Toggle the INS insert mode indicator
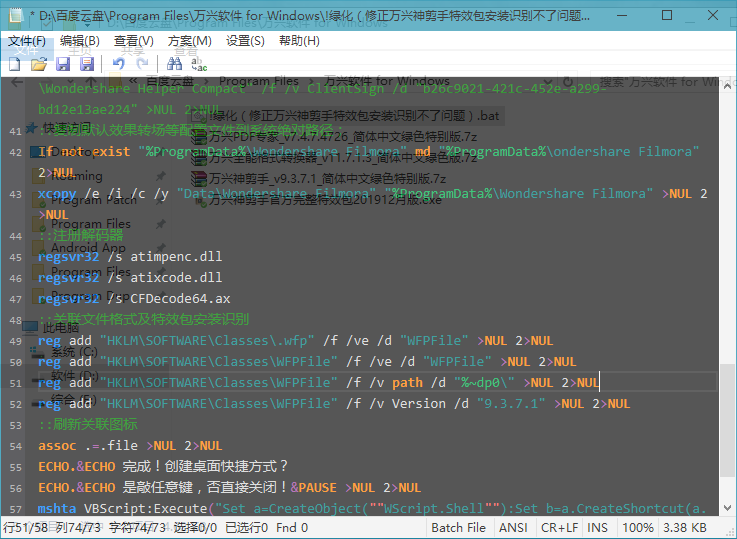 point(597,528)
